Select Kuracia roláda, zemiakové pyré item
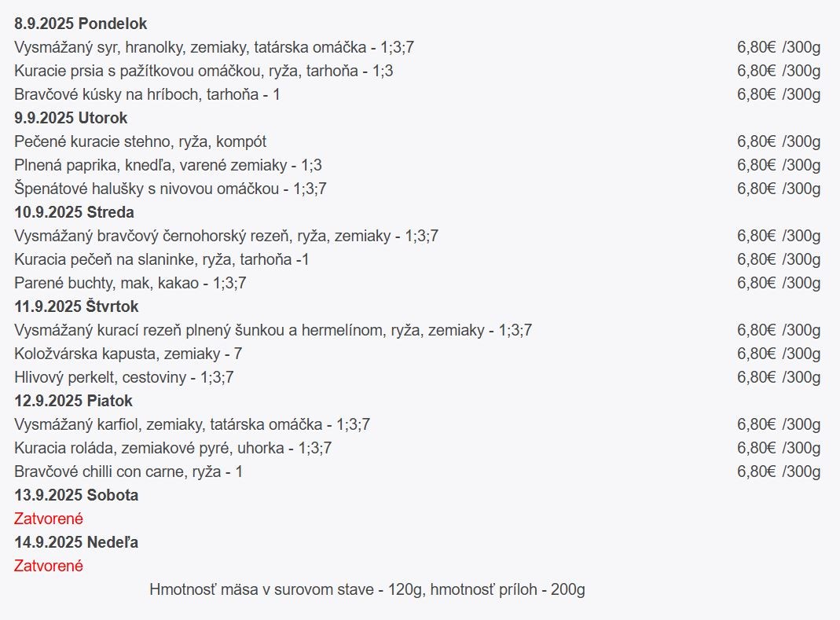This screenshot has height=620, width=840. [x=173, y=448]
